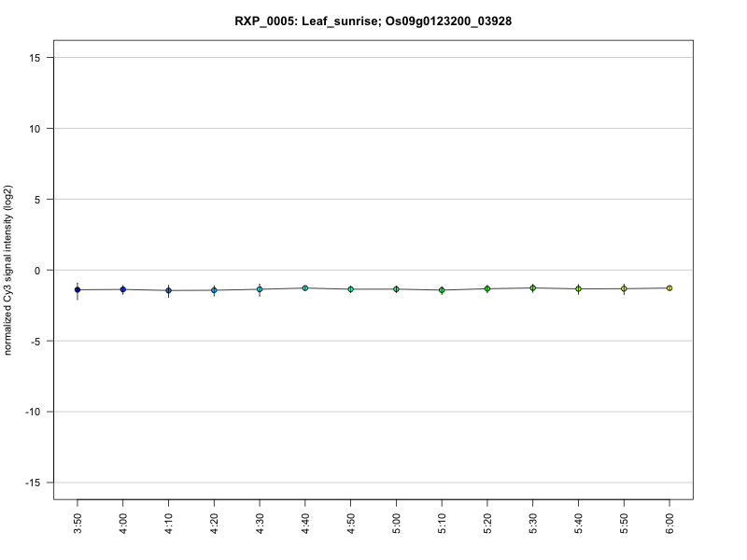This screenshot has height=560, width=747.
Task: Click the data point at 4:50
Action: coord(351,289)
